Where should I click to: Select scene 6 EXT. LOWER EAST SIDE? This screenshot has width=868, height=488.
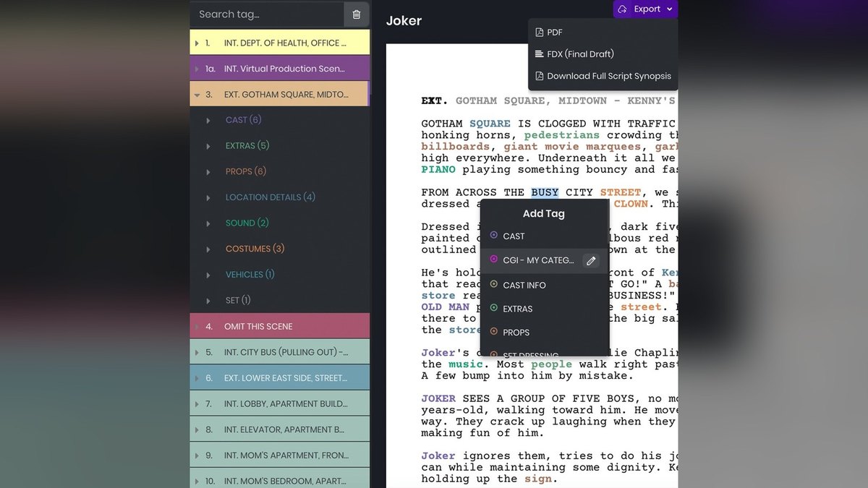coord(280,378)
